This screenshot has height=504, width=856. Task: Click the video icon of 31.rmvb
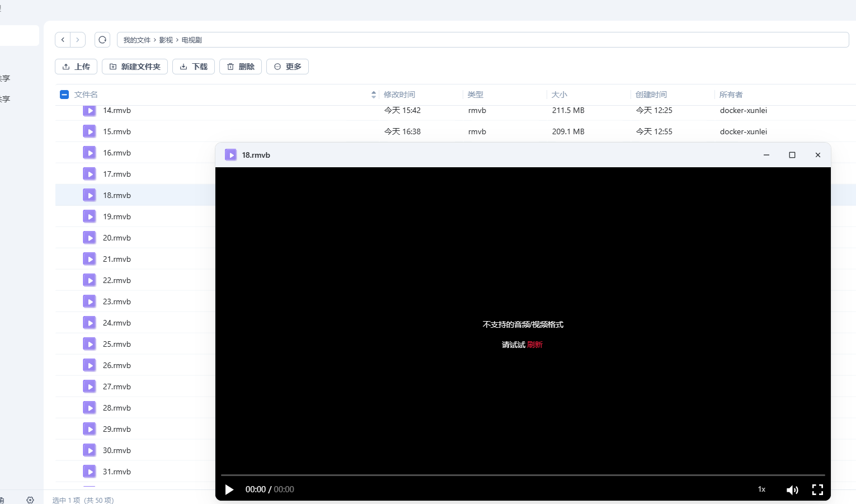click(x=90, y=472)
